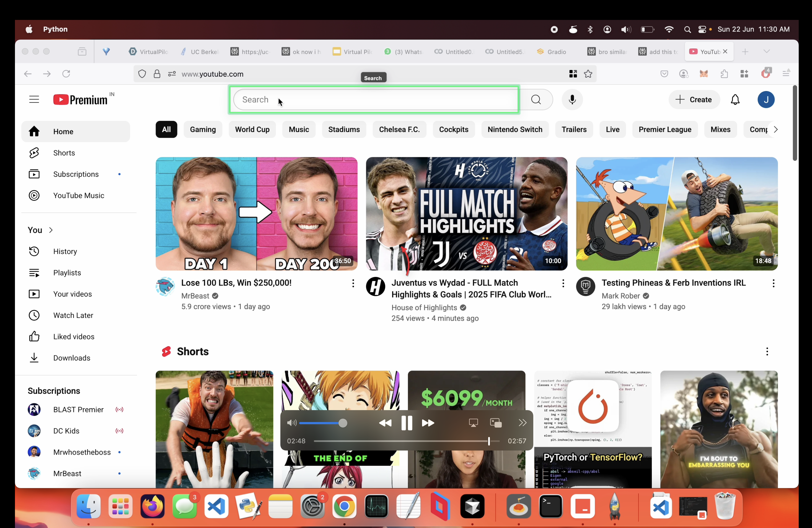Click the voice search microphone icon
Screen dimensions: 812x528
pyautogui.click(x=572, y=100)
